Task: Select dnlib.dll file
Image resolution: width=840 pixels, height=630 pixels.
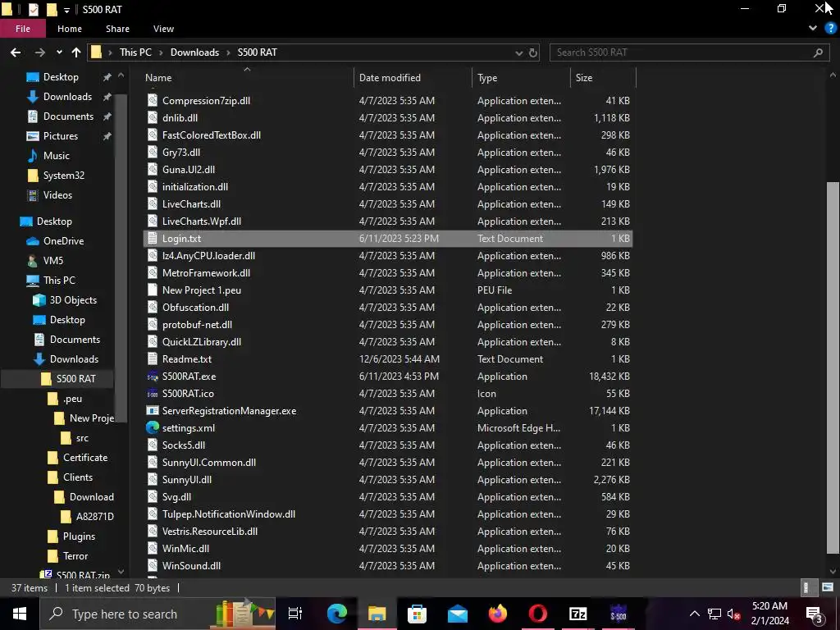Action: (180, 118)
